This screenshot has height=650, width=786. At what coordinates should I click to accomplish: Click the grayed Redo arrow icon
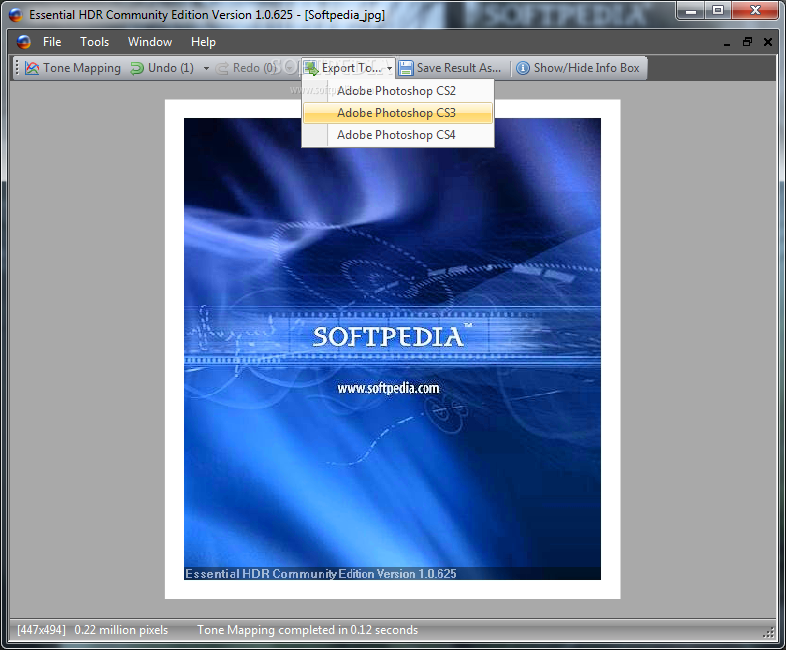click(222, 68)
